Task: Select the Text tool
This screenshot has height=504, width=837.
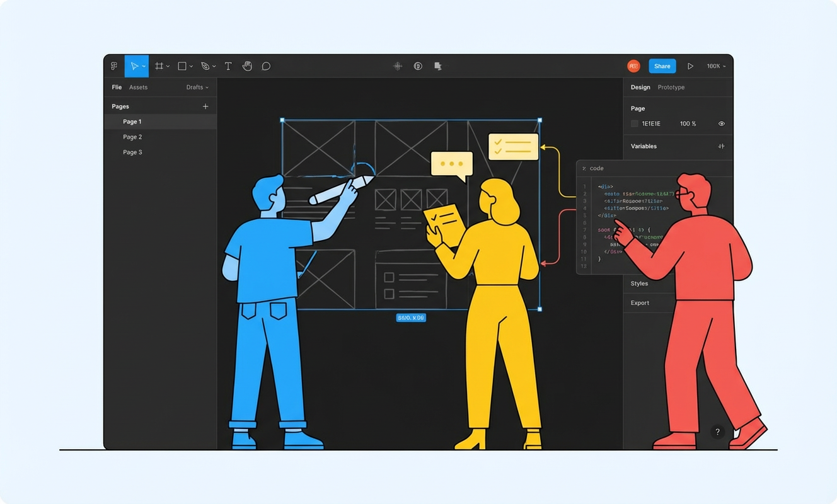Action: tap(228, 66)
